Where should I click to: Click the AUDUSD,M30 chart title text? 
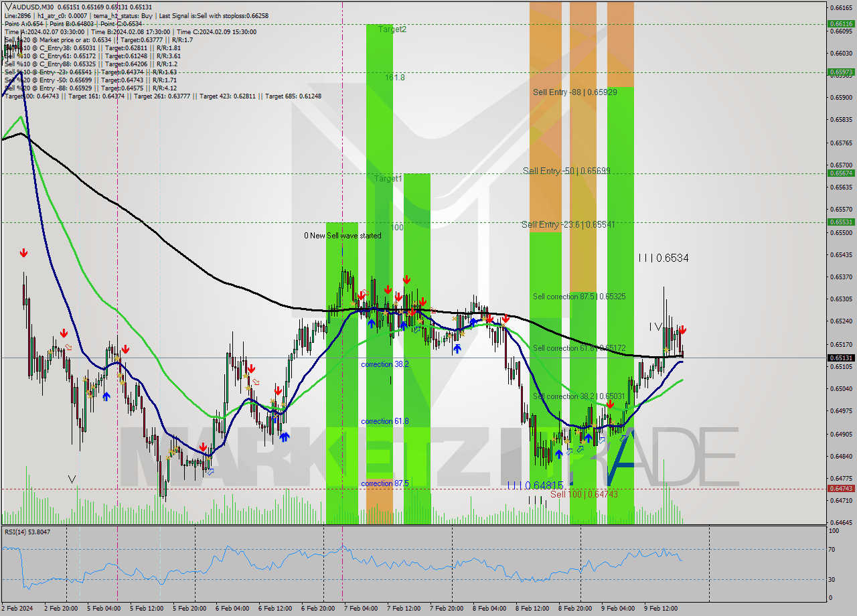pyautogui.click(x=34, y=7)
